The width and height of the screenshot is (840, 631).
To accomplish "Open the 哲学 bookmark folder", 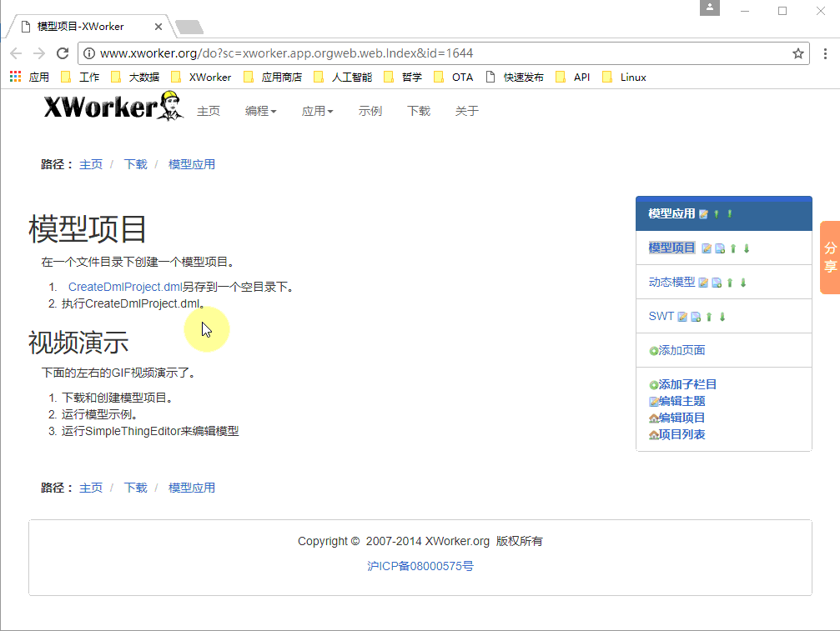I will [403, 77].
